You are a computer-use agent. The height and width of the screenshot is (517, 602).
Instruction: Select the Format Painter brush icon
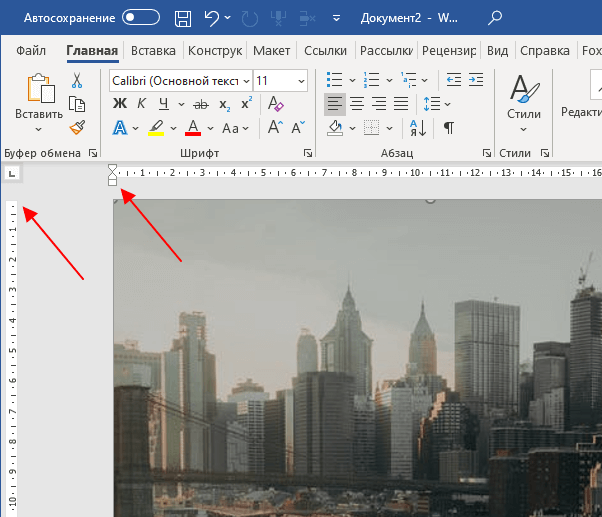coord(77,127)
